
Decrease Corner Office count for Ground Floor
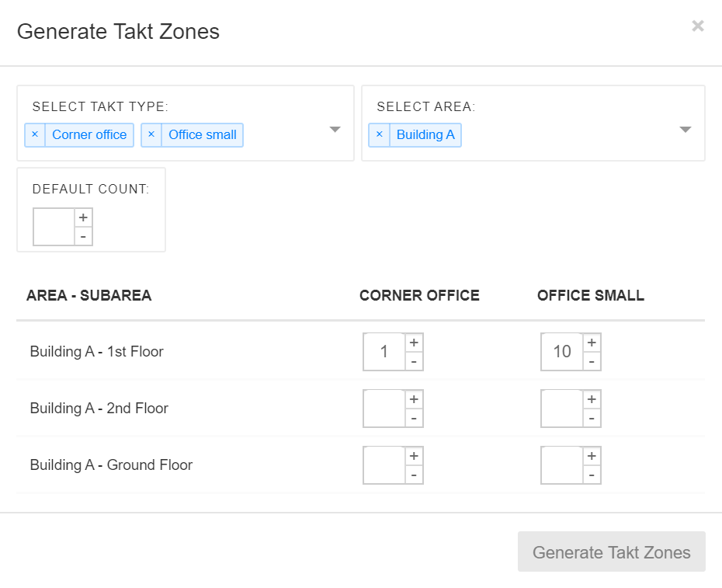tap(414, 475)
